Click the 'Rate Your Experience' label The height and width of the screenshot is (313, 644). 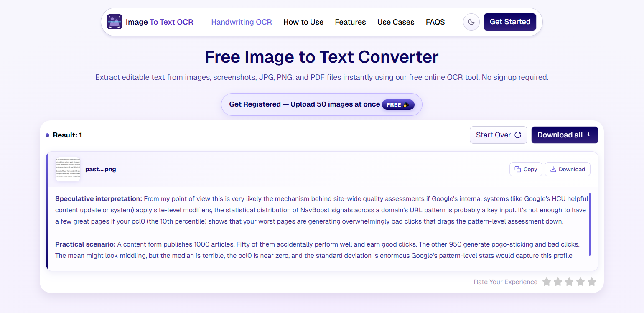(506, 282)
